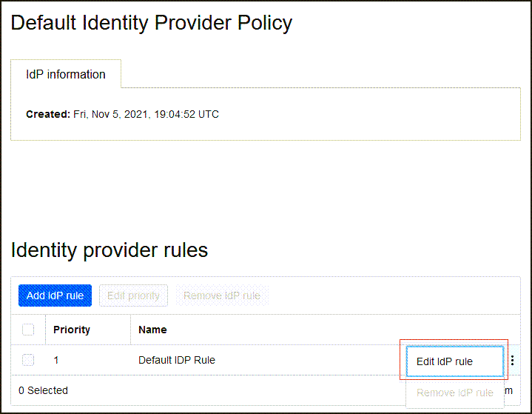Viewport: 532px width, 414px height.
Task: Click empty area right of toolbar Remove button
Action: point(392,296)
